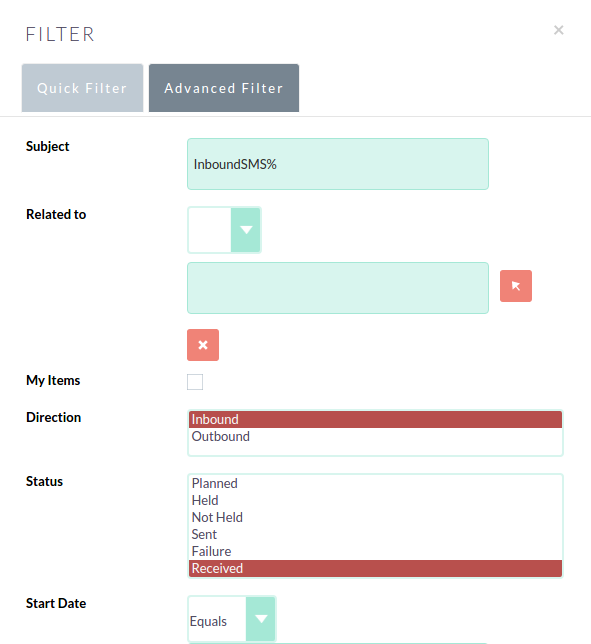The height and width of the screenshot is (644, 591).
Task: Open the Related to type dropdown
Action: [x=224, y=230]
